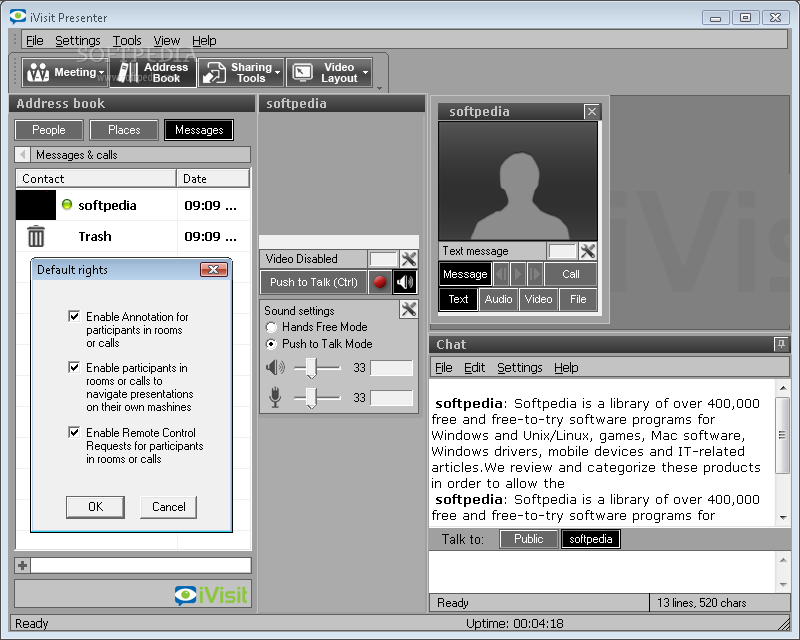
Task: Close the softpedia video panel
Action: (591, 111)
